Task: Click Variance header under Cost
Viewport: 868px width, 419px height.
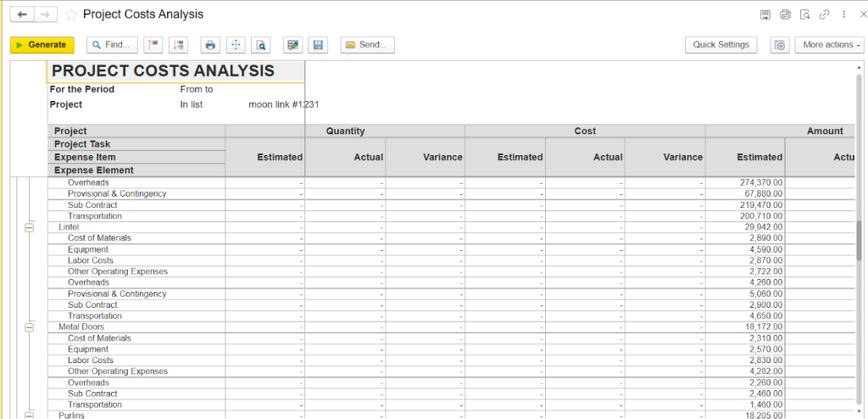Action: (x=665, y=157)
